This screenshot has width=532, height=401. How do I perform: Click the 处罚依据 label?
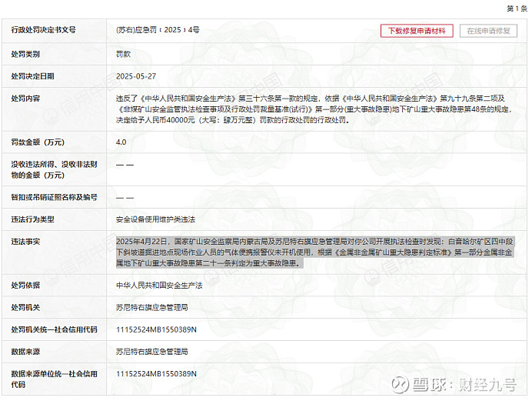tap(25, 286)
